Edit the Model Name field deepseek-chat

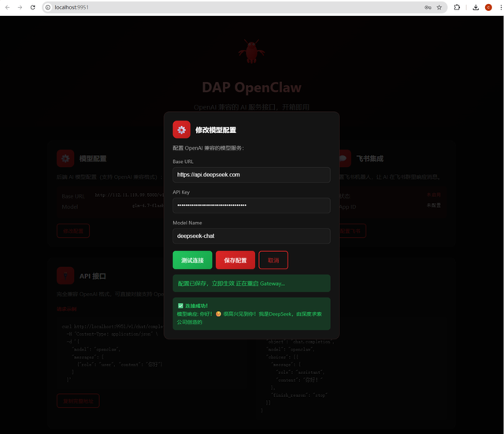coord(251,236)
